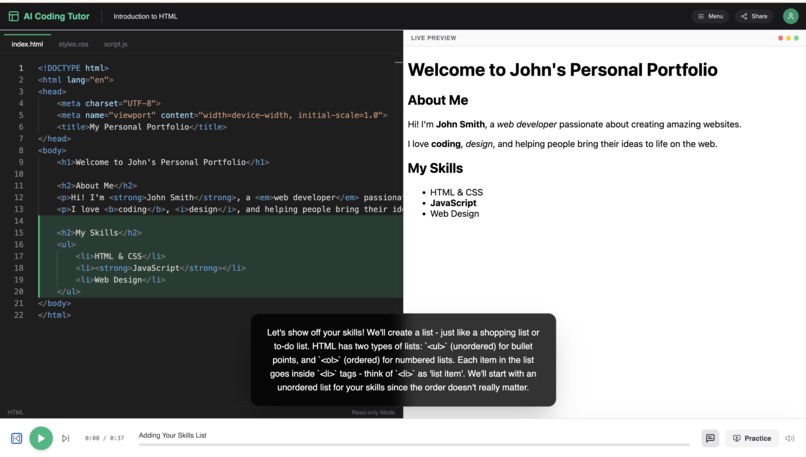806x457 pixels.
Task: Click the lesson explanation tooltip text
Action: point(404,360)
